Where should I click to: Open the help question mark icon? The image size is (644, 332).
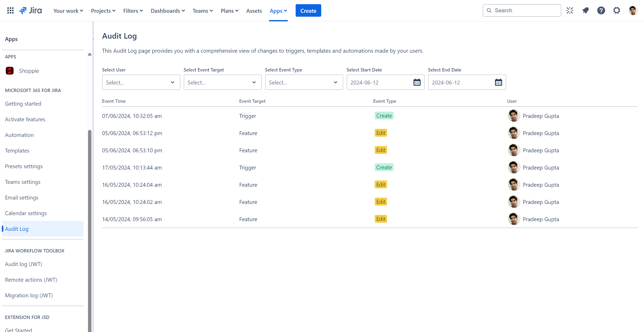(601, 10)
